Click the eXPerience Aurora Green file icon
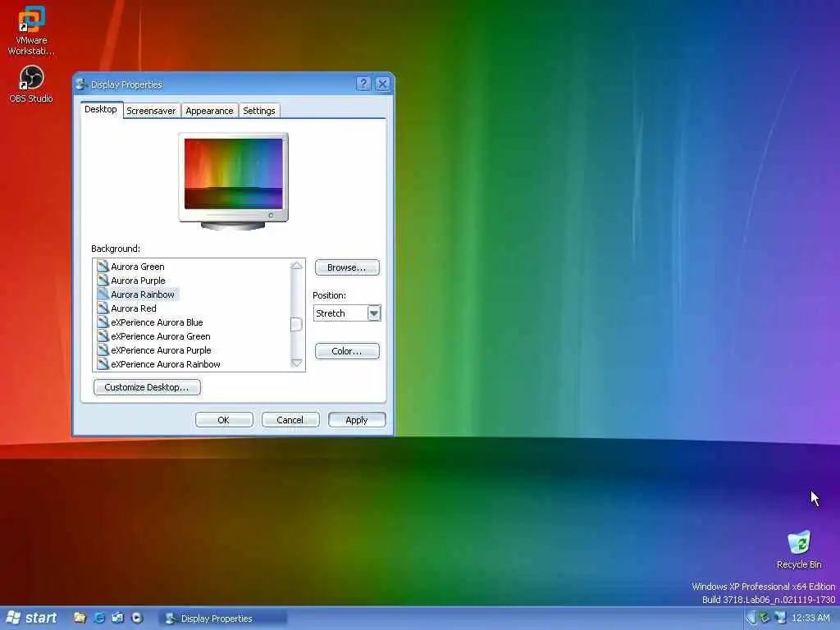Viewport: 840px width, 630px height. tap(103, 336)
